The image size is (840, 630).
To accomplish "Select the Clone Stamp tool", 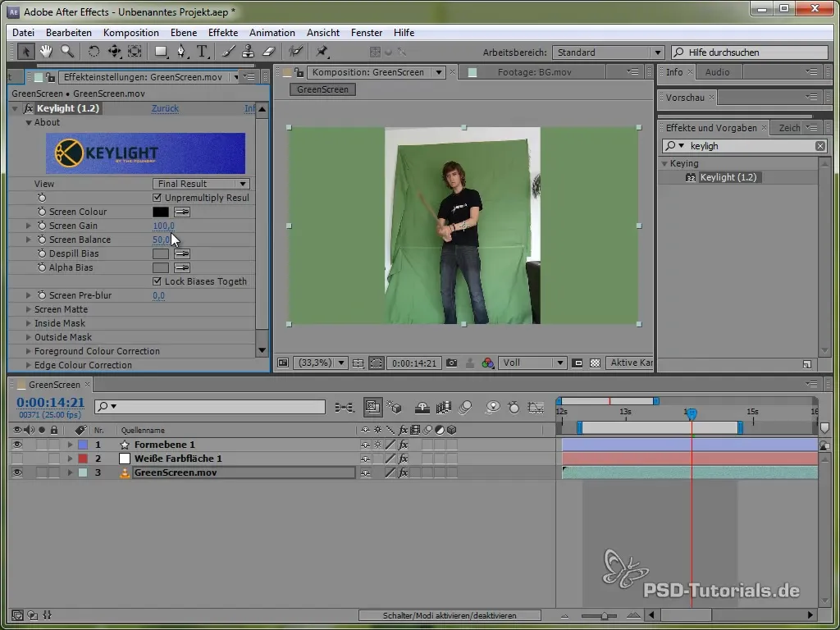I will tap(248, 52).
